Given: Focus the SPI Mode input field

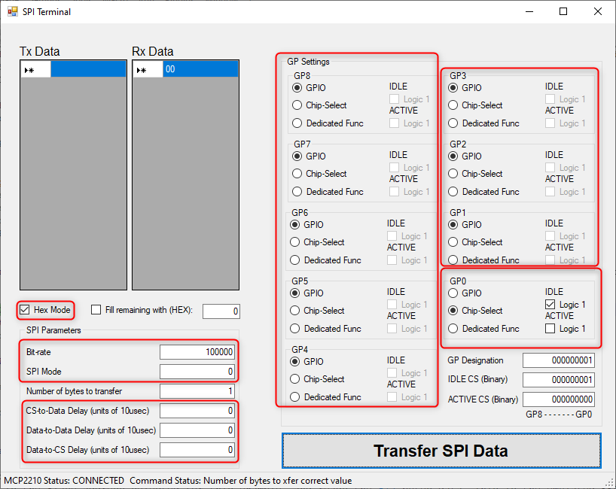Looking at the screenshot, I should [197, 371].
